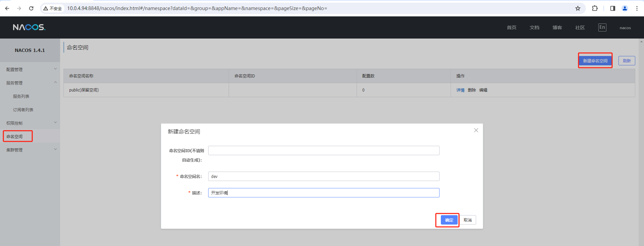Expand the 权限控制 sidebar menu

point(30,123)
